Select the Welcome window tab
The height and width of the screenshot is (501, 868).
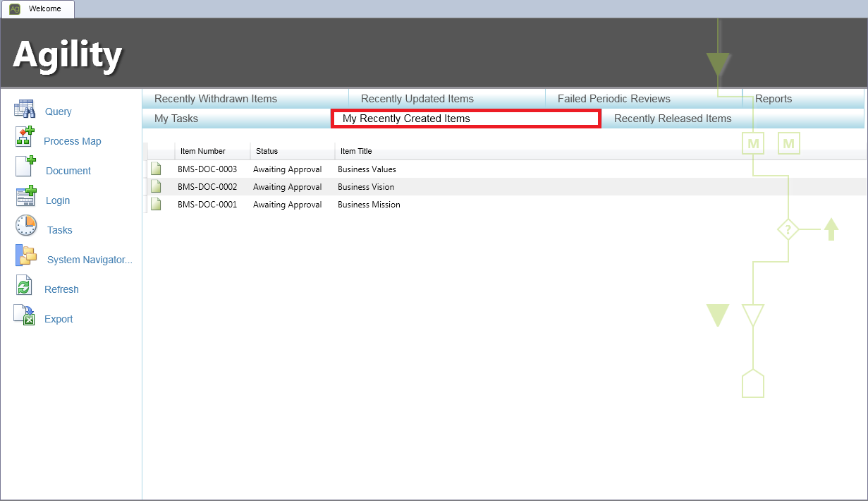37,9
